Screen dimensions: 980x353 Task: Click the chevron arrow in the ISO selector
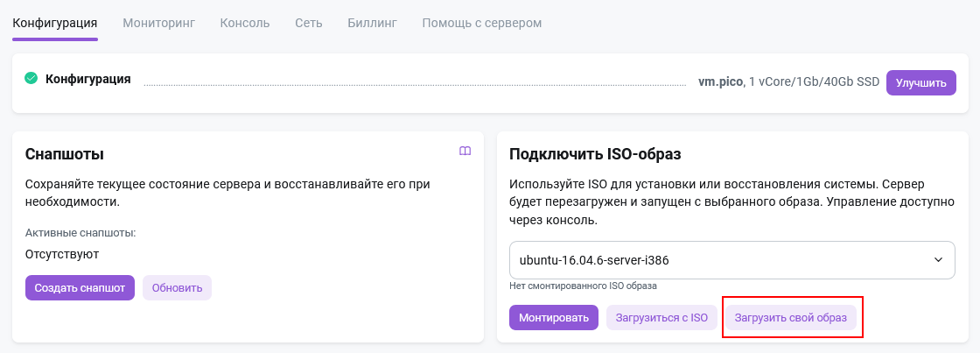click(938, 260)
